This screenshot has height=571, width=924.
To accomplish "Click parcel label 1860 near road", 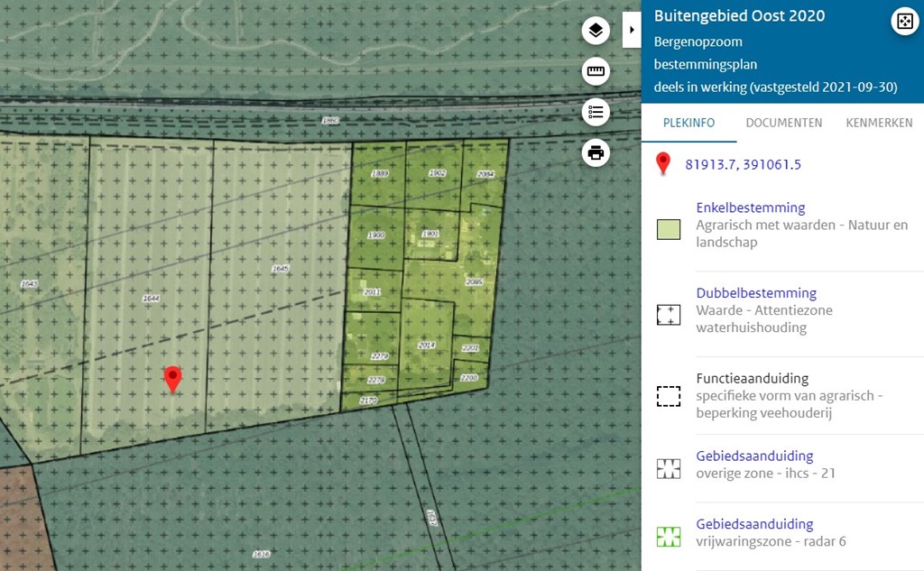I will pos(330,121).
